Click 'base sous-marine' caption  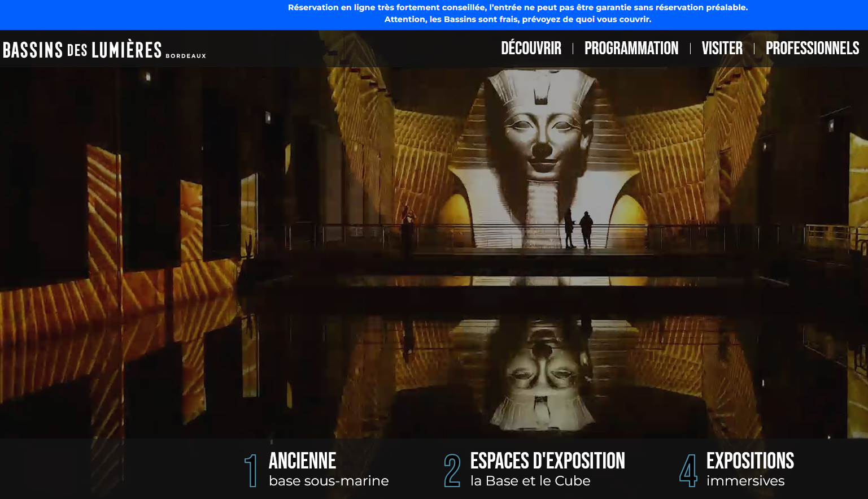click(329, 481)
